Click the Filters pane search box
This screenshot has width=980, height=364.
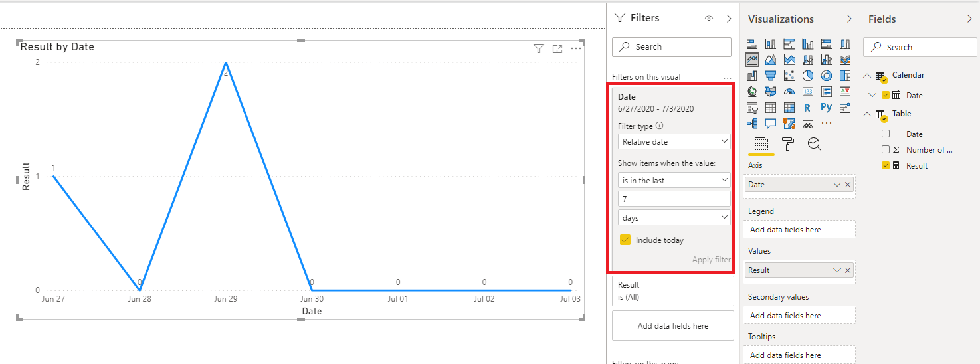tap(672, 46)
